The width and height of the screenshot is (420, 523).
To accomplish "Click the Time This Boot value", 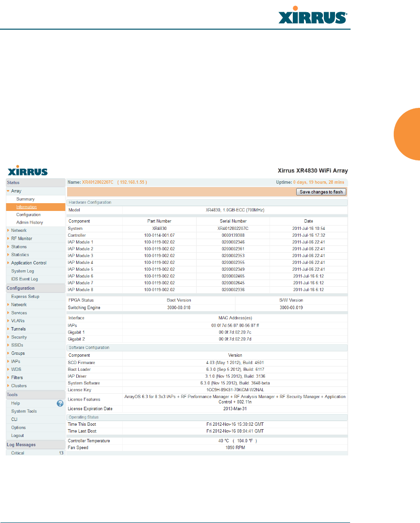I will tap(235, 424).
